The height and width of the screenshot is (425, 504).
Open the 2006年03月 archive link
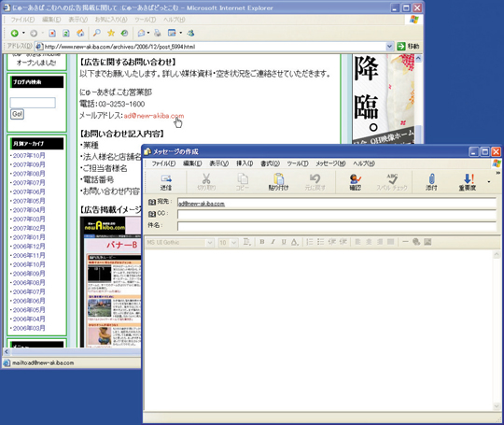(x=29, y=328)
